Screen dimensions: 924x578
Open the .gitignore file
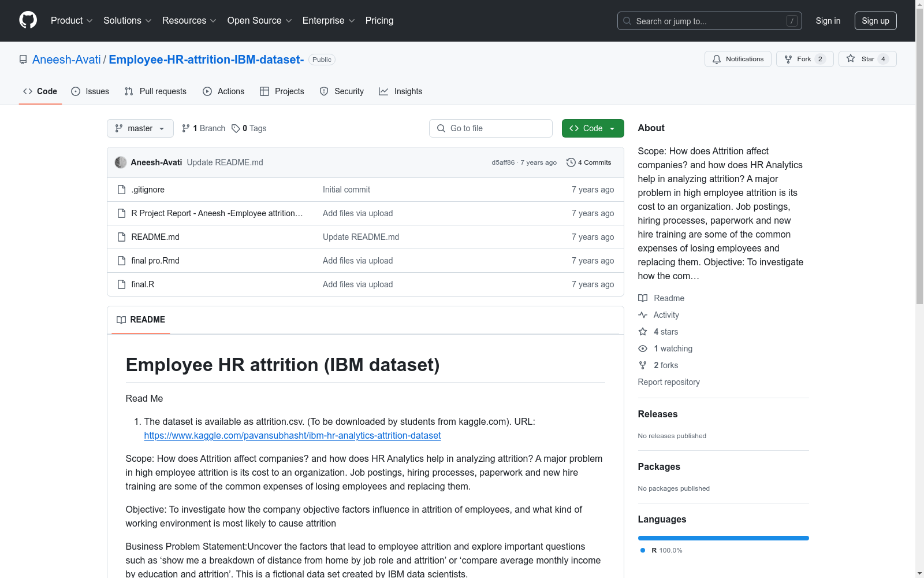tap(148, 190)
